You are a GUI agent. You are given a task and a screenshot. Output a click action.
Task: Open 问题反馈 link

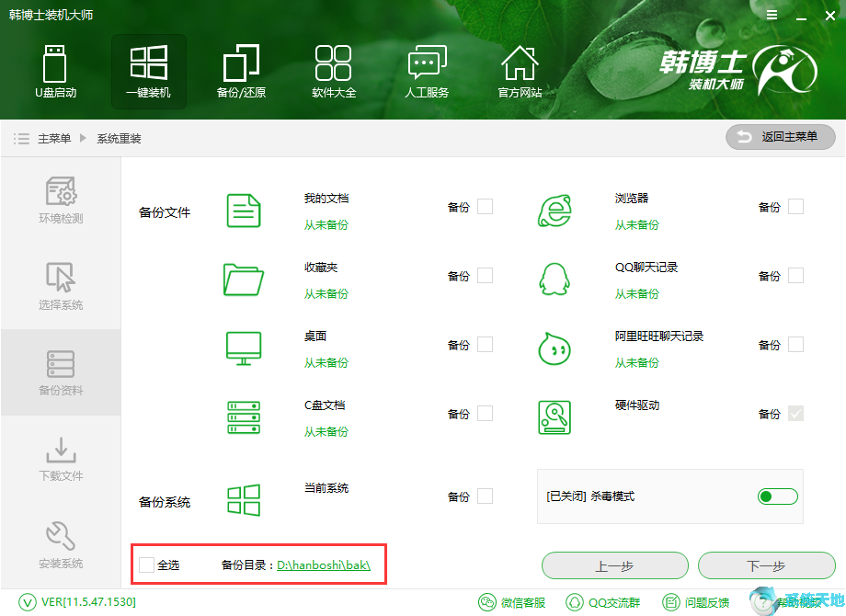tap(695, 602)
